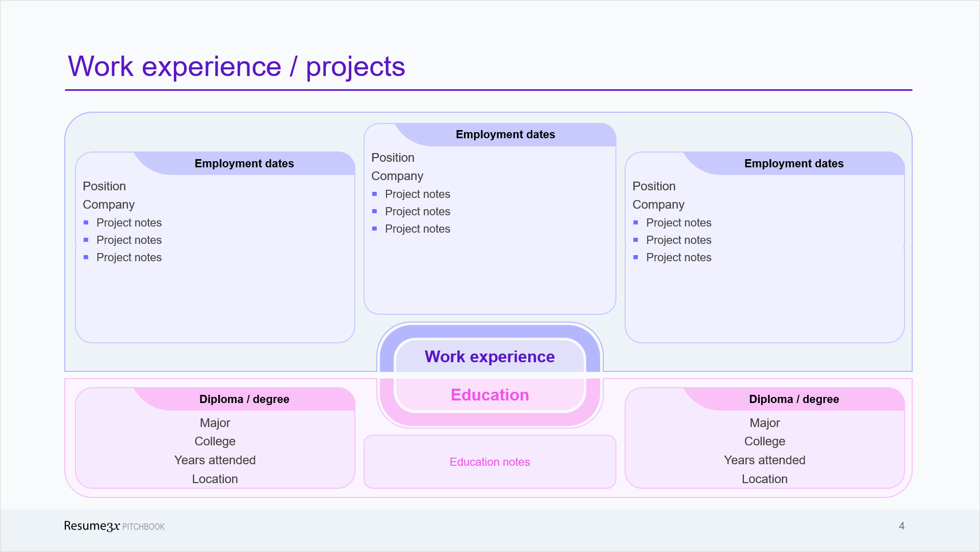Select the right card's Diploma / degree header
The image size is (980, 552).
point(793,399)
